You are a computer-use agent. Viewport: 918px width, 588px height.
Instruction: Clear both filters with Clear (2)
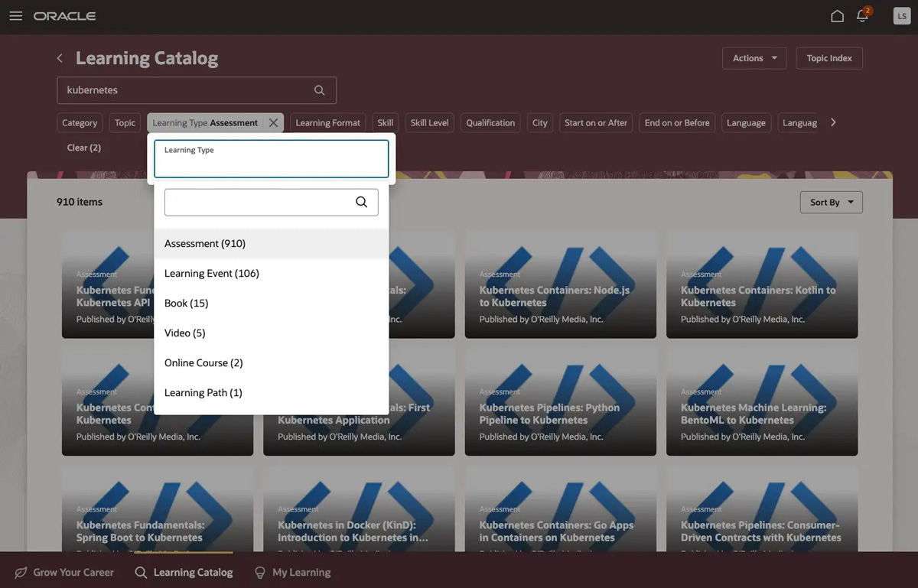click(x=84, y=148)
